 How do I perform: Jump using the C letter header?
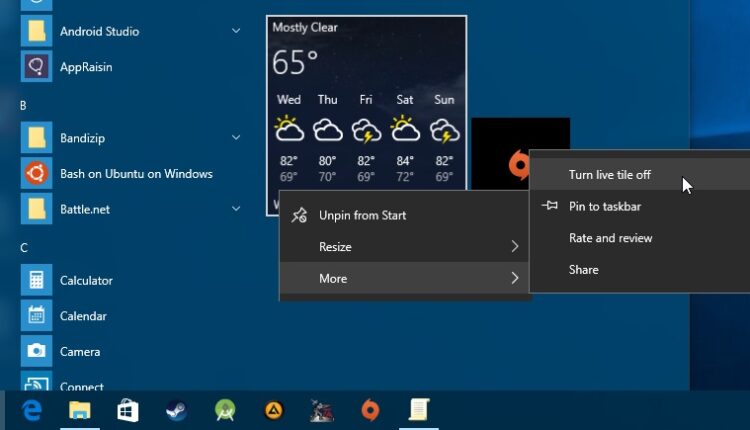point(24,247)
